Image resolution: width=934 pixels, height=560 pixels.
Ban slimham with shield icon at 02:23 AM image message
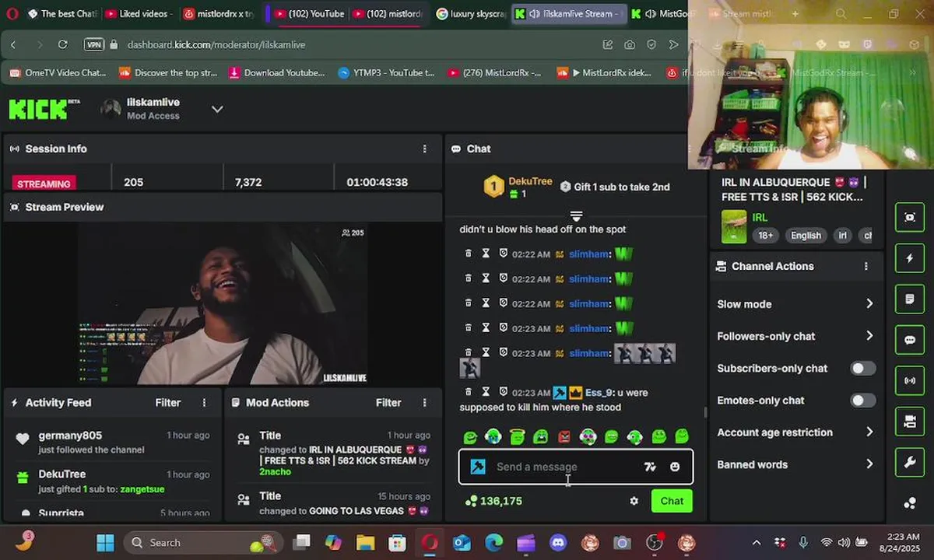coord(504,353)
